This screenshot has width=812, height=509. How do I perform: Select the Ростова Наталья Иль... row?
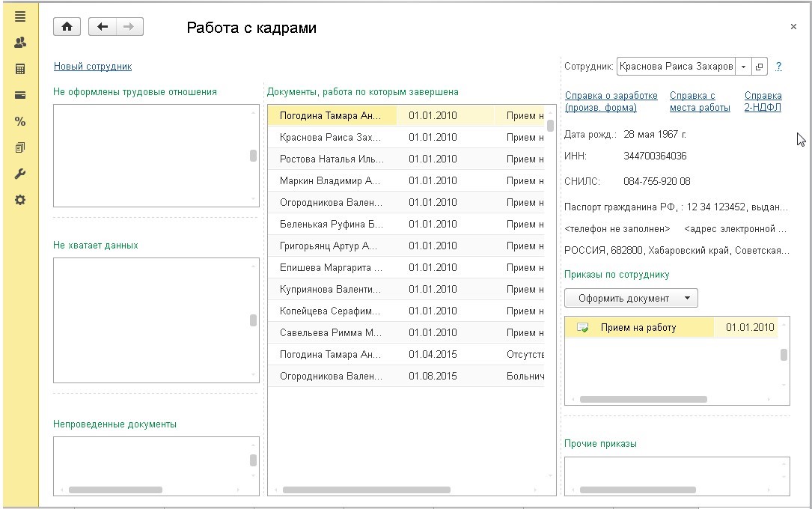pos(406,159)
